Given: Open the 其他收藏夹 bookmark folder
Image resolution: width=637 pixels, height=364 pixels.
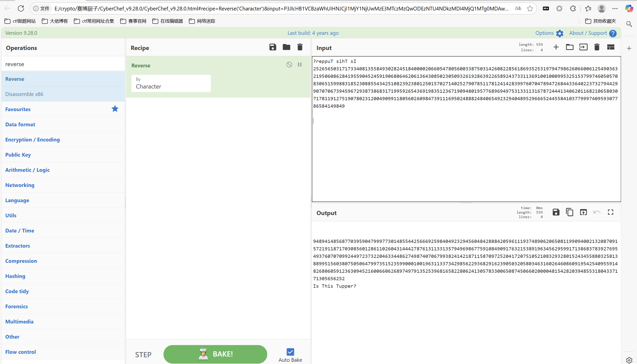Looking at the screenshot, I should point(601,21).
